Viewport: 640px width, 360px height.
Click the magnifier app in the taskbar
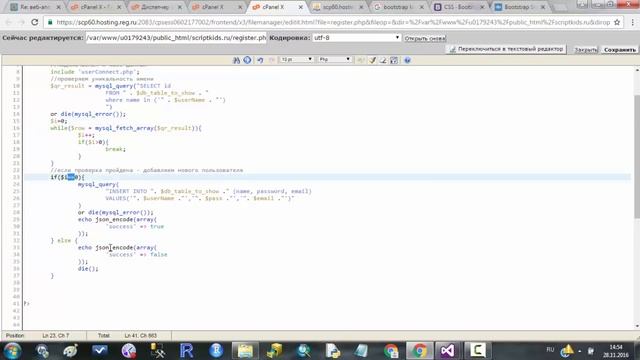point(304,351)
